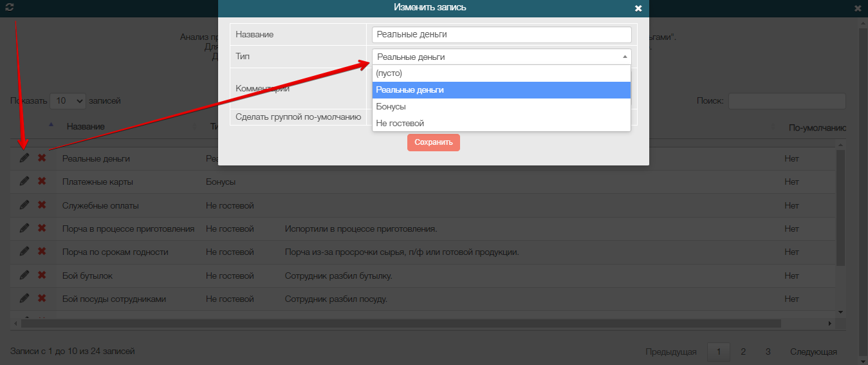
Task: Click the Следующая pagination link
Action: [813, 351]
